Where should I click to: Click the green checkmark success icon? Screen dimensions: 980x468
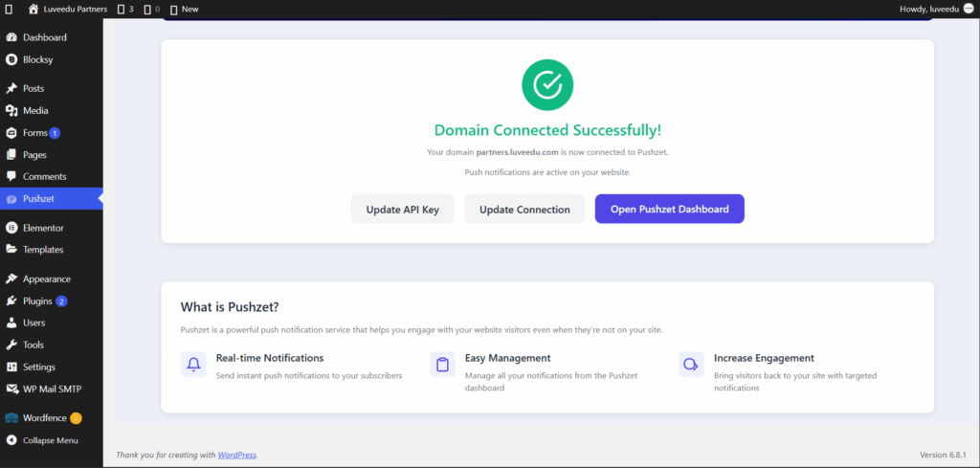click(x=547, y=84)
